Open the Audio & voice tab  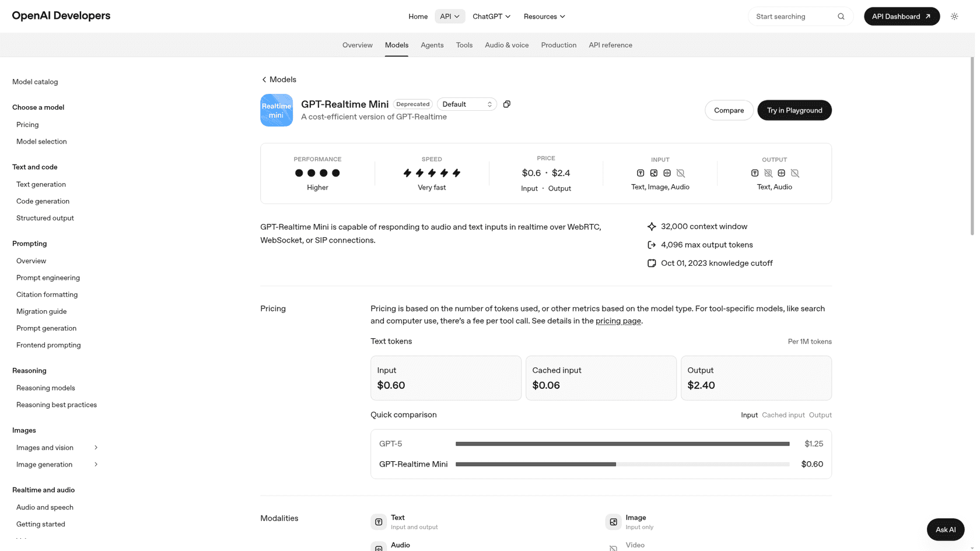tap(506, 45)
